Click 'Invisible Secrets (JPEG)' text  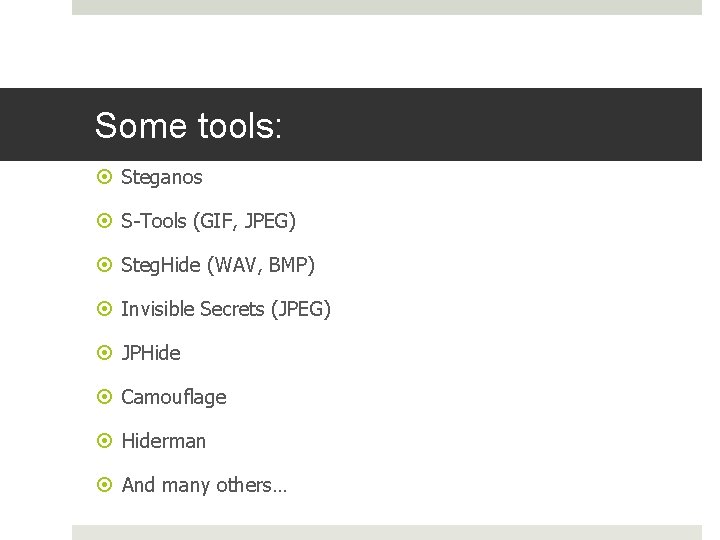tap(226, 309)
